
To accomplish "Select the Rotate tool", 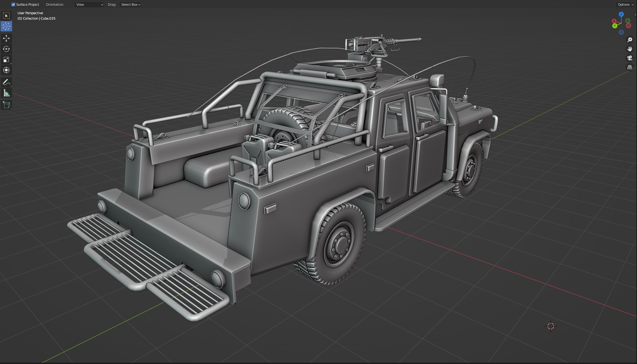I will coord(6,49).
